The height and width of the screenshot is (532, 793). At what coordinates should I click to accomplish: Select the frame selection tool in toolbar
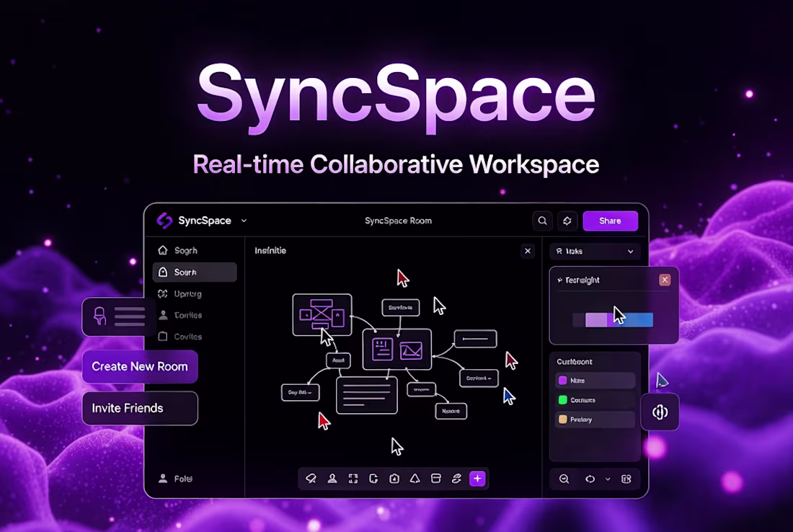(x=353, y=479)
